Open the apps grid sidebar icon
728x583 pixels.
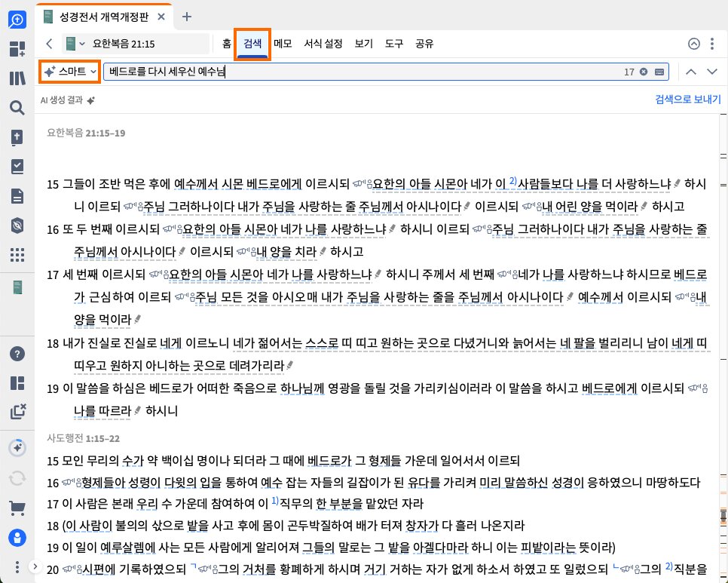click(x=17, y=255)
